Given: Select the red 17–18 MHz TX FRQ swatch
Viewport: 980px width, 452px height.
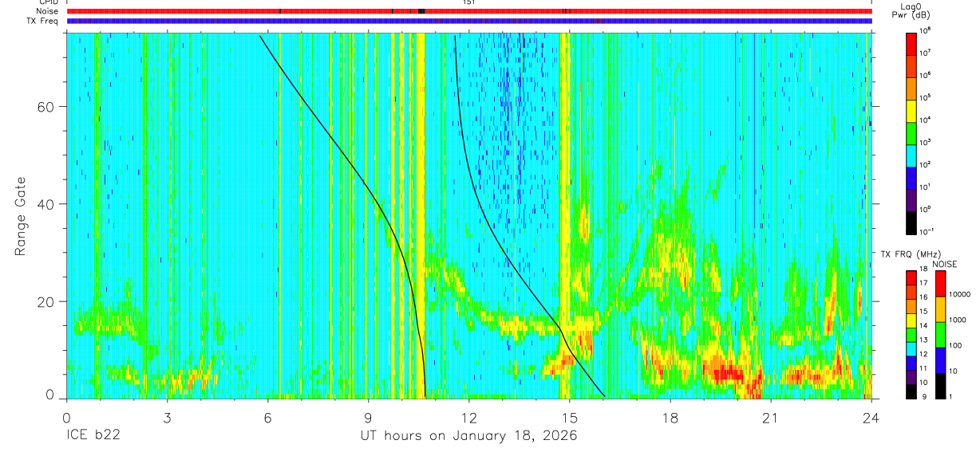Looking at the screenshot, I should click(911, 277).
